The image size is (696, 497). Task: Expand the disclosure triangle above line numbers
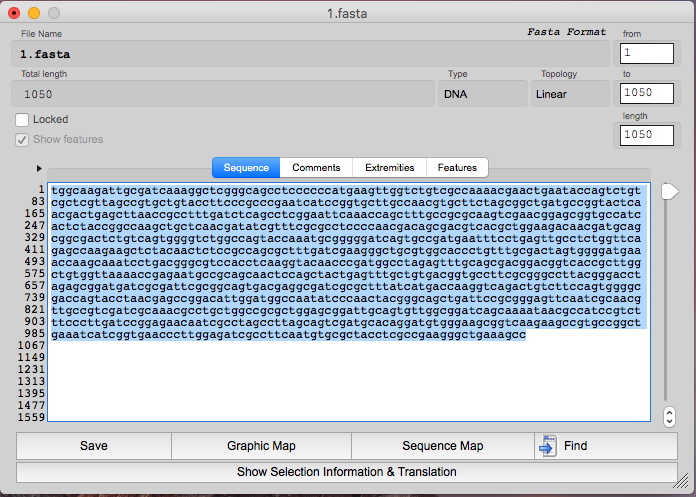39,168
